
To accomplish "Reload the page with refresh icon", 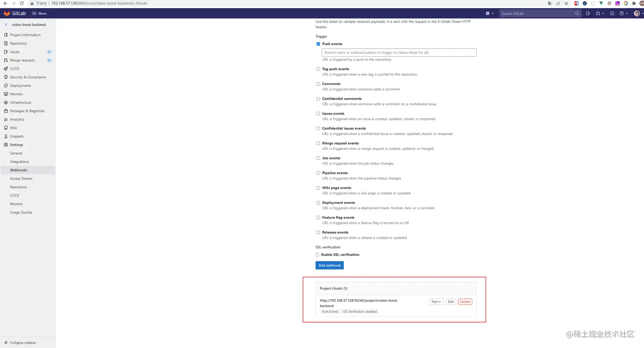I will 22,3.
